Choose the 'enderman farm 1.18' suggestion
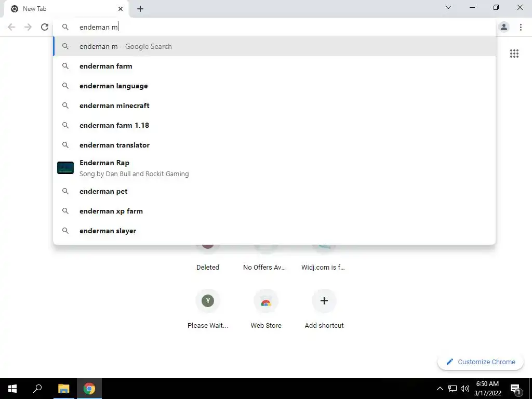Viewport: 532px width, 399px height. tap(274, 125)
